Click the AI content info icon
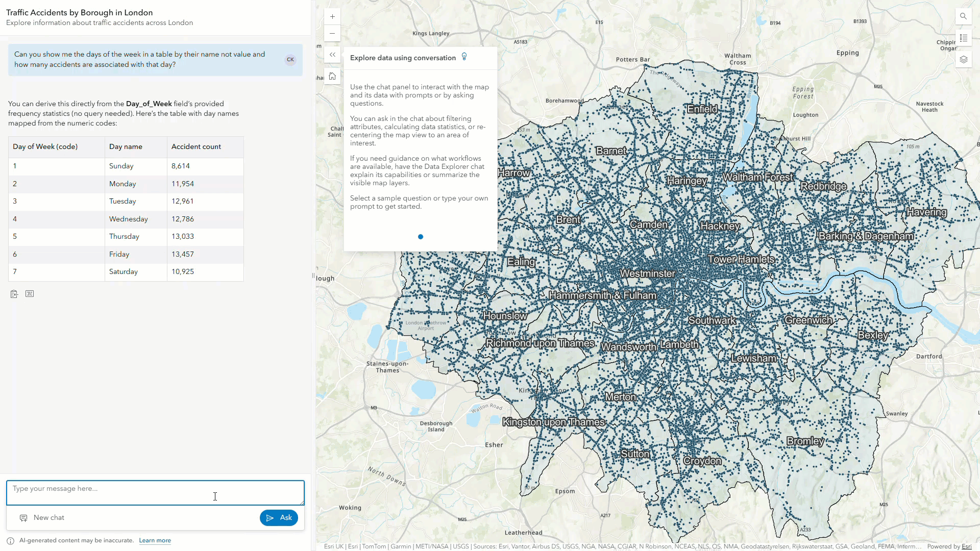 point(10,541)
